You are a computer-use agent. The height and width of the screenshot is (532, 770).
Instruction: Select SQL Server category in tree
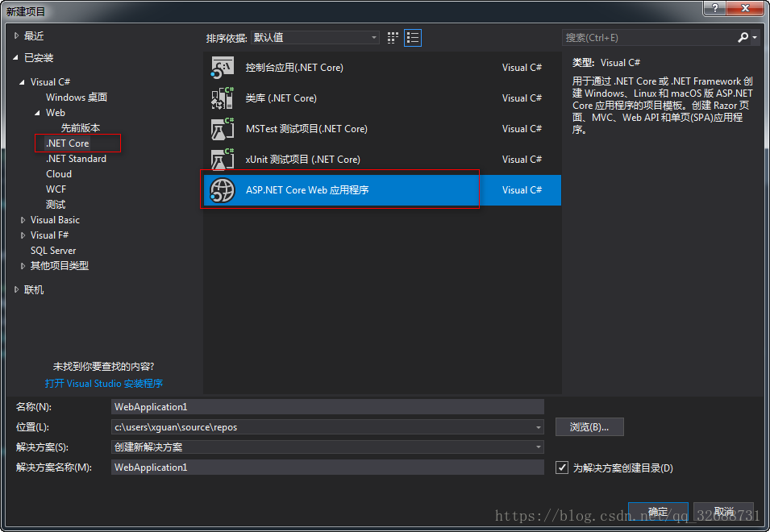point(53,251)
